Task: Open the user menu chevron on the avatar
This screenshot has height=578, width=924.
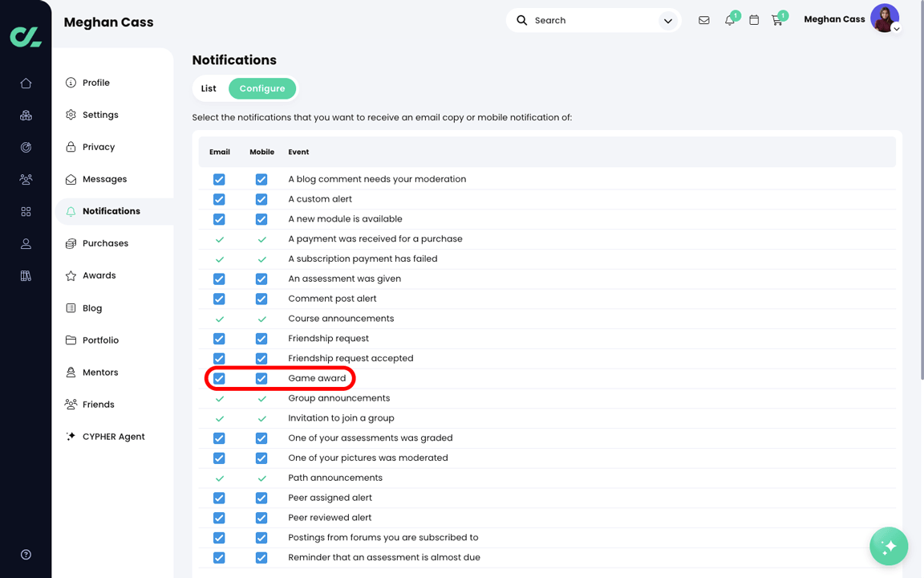Action: pyautogui.click(x=896, y=29)
